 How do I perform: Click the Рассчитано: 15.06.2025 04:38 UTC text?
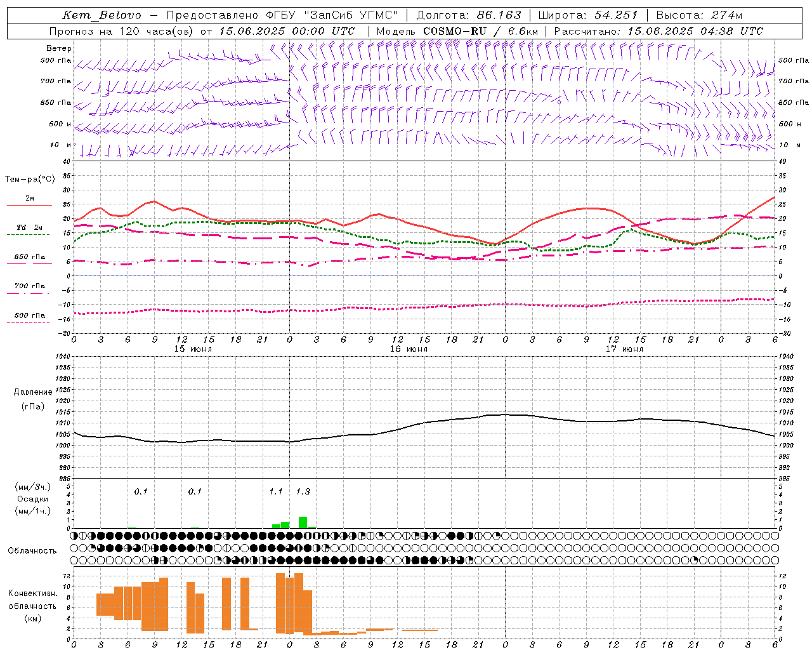click(x=658, y=31)
